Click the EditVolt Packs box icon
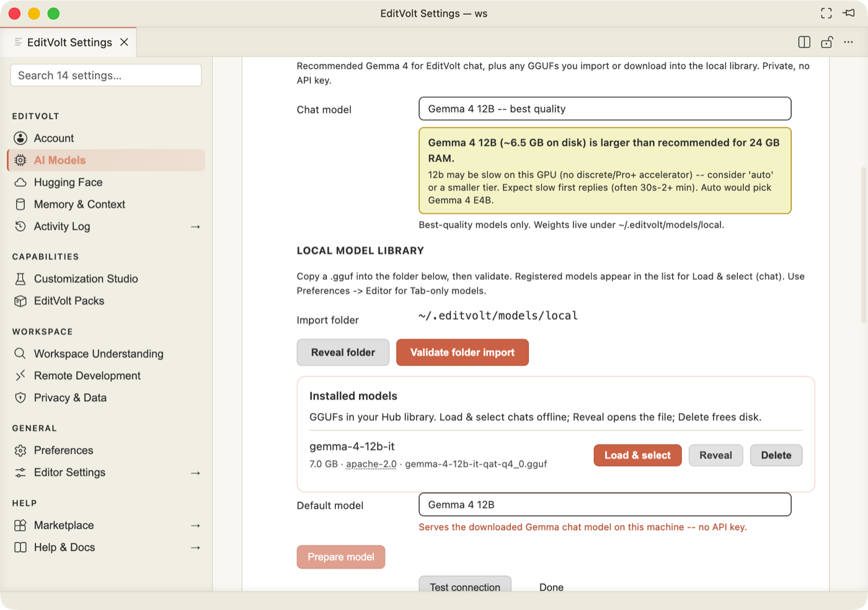Viewport: 868px width, 610px height. (20, 301)
